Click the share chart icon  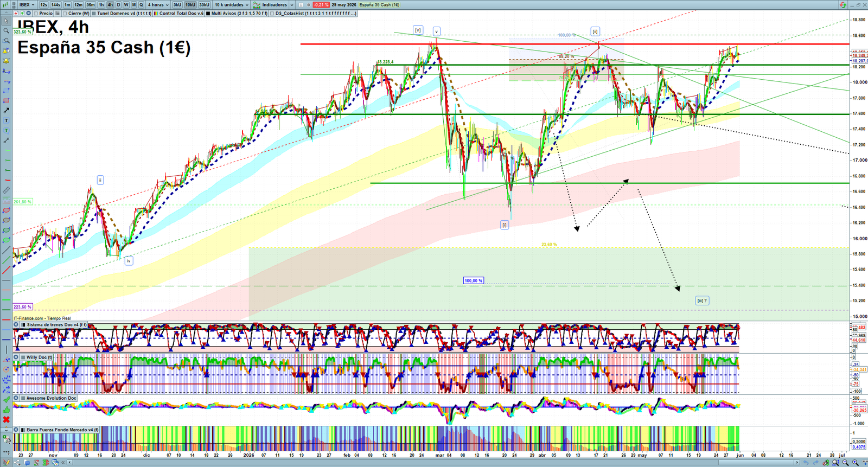click(17, 463)
